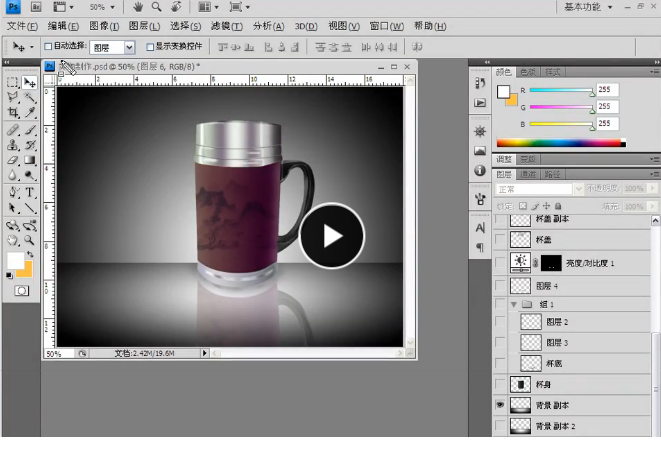Show the 背景 副本 2 layer
Screen dimensions: 661x460
(x=500, y=426)
